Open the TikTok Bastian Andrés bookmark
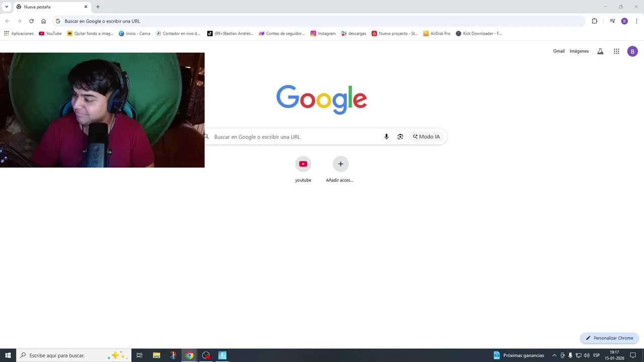 point(230,34)
